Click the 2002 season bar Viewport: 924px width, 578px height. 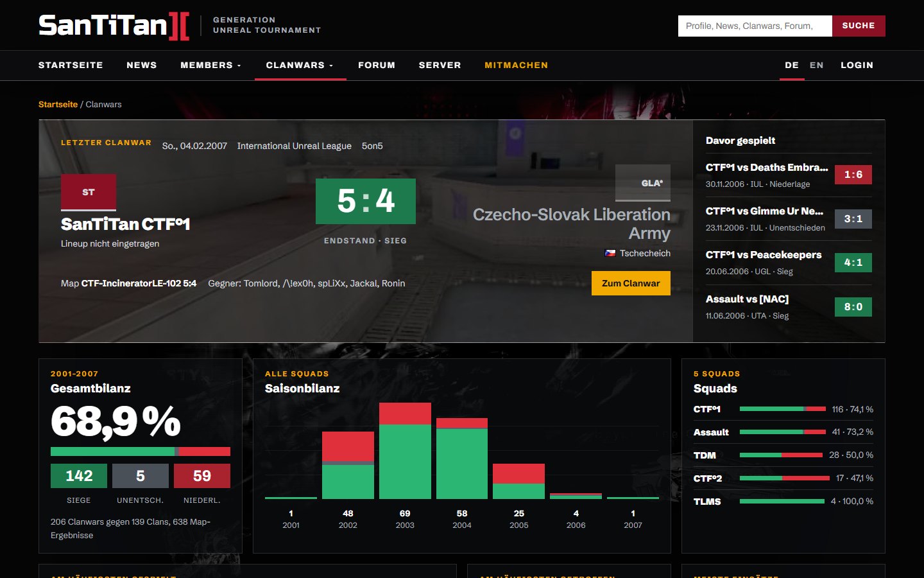point(348,466)
